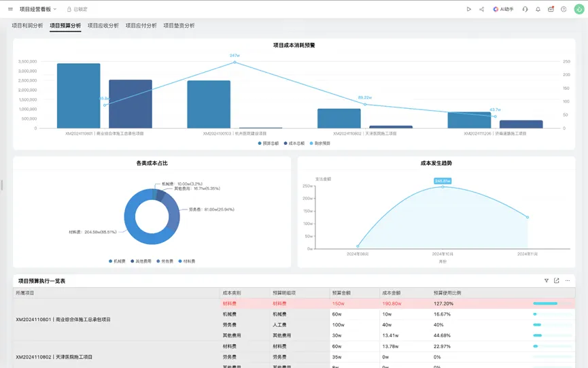
Task: Click the filter icon on budget table
Action: (546, 280)
